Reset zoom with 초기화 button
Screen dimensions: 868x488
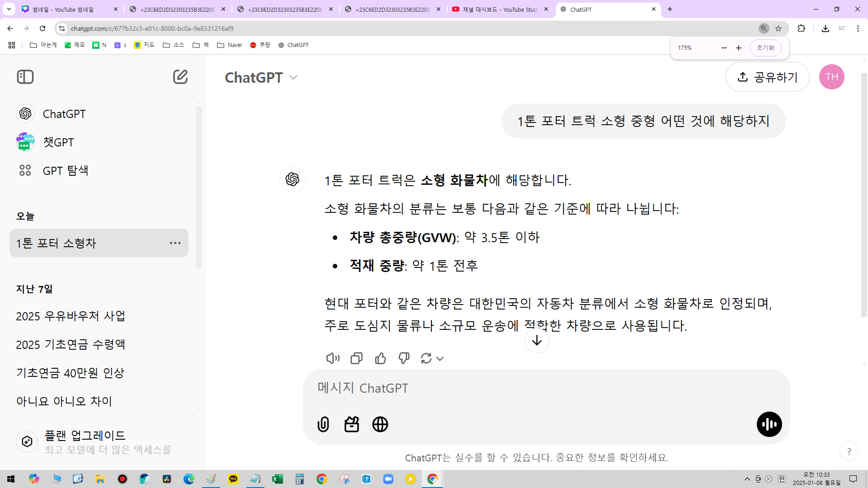click(765, 47)
